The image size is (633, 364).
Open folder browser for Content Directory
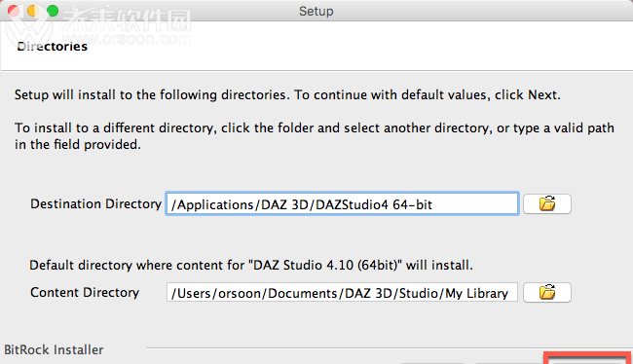tap(547, 292)
